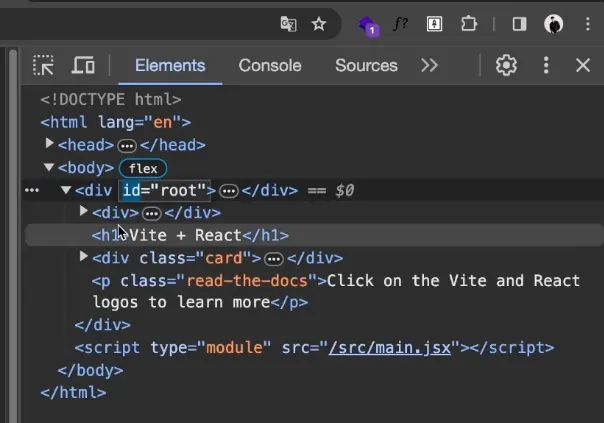Toggle the device toolbar emulation icon
This screenshot has height=423, width=604.
click(83, 65)
